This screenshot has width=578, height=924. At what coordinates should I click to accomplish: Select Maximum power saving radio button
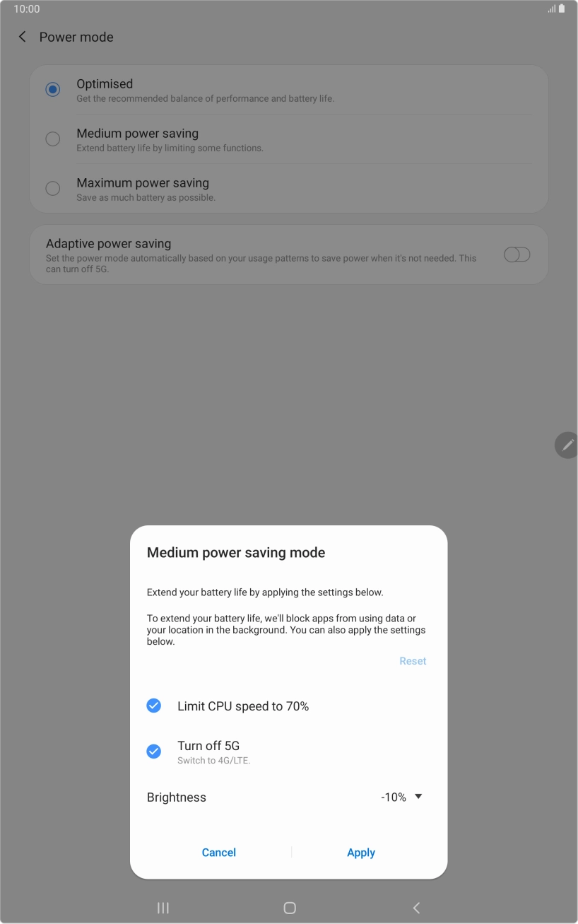pos(52,189)
